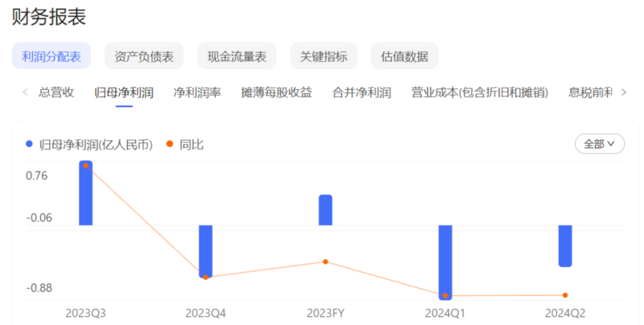Click the right arrow of metric list
The width and height of the screenshot is (644, 325).
click(623, 93)
